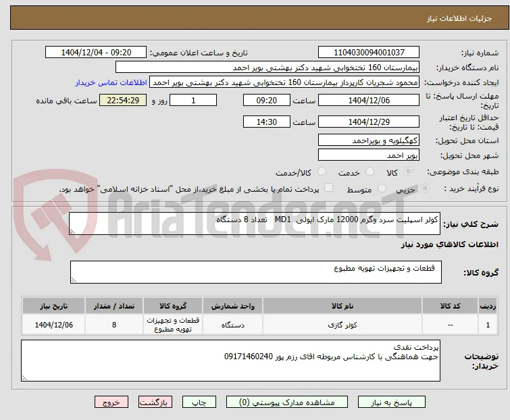The height and width of the screenshot is (420, 510).
Task: Click the resize handle of شرح کلی نیاز textarea
Action: 72,232
